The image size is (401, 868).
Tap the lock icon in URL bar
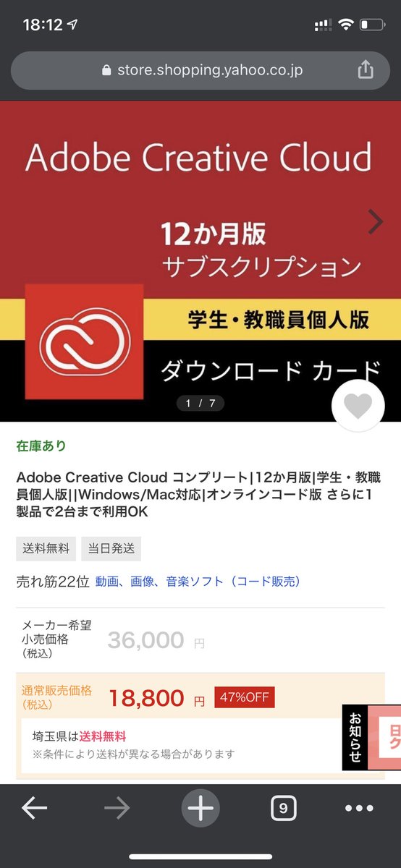tap(108, 70)
